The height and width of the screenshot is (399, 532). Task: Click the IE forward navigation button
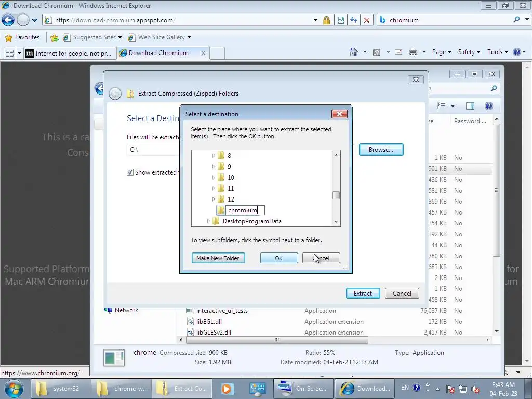(23, 20)
